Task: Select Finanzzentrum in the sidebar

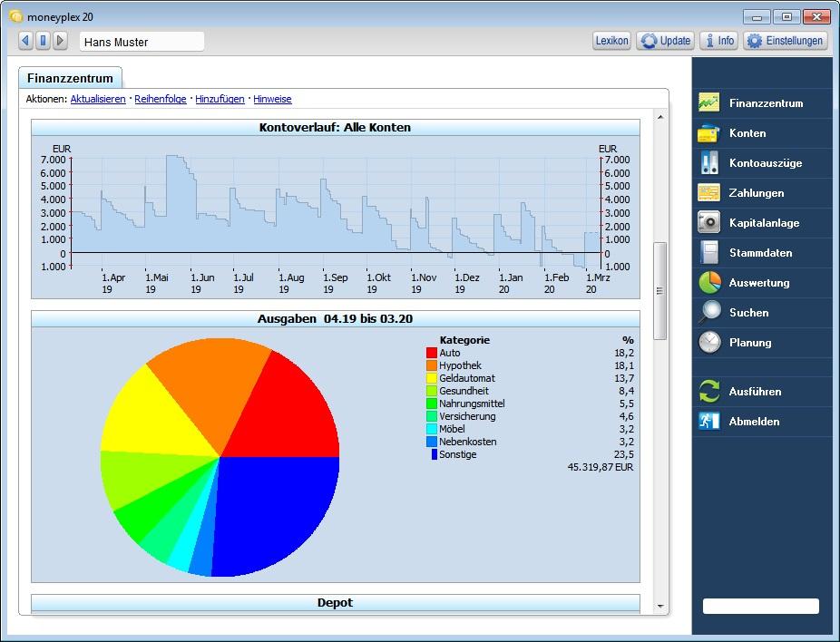Action: coord(767,103)
